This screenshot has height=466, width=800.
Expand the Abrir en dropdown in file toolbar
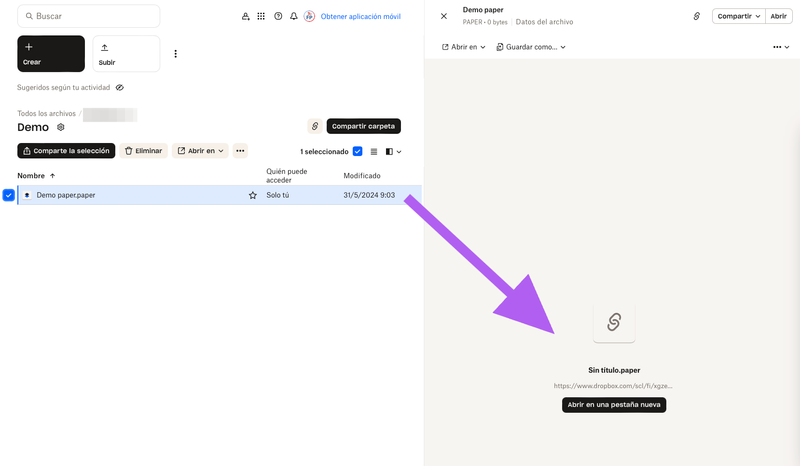(200, 151)
